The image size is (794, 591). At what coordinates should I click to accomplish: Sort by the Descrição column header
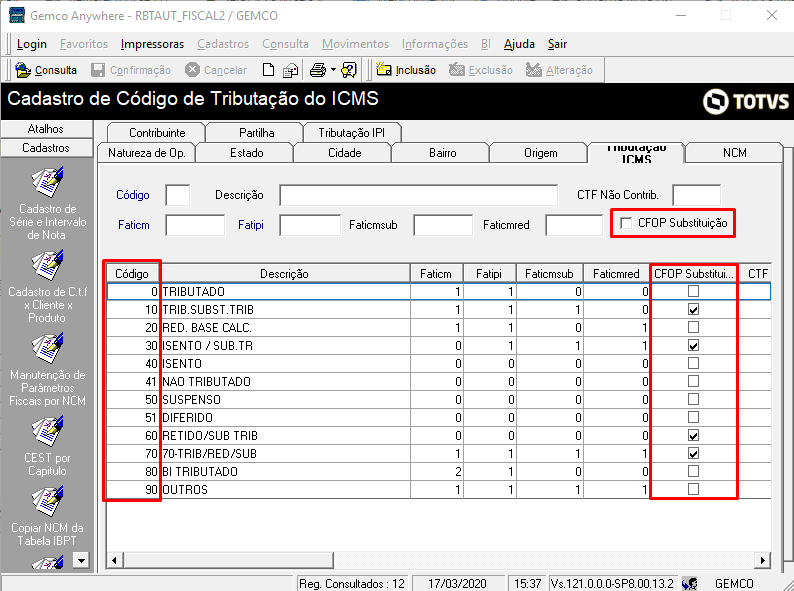pyautogui.click(x=284, y=273)
